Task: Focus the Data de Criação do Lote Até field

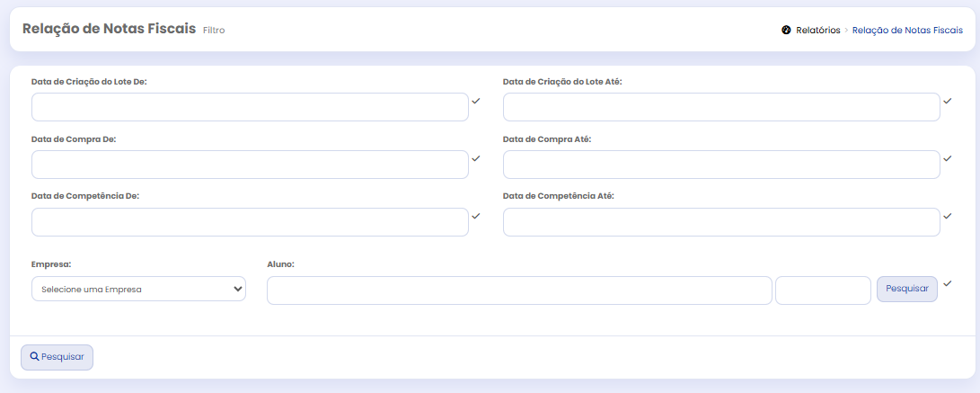Action: pyautogui.click(x=721, y=107)
